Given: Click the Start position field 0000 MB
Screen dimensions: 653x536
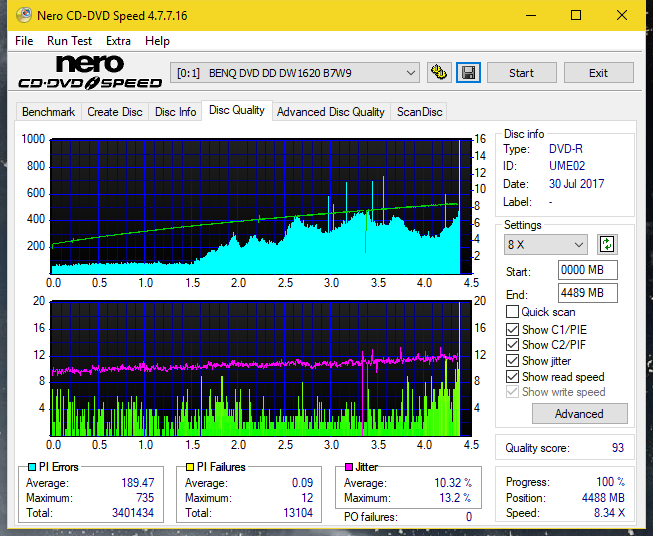Looking at the screenshot, I should click(587, 270).
